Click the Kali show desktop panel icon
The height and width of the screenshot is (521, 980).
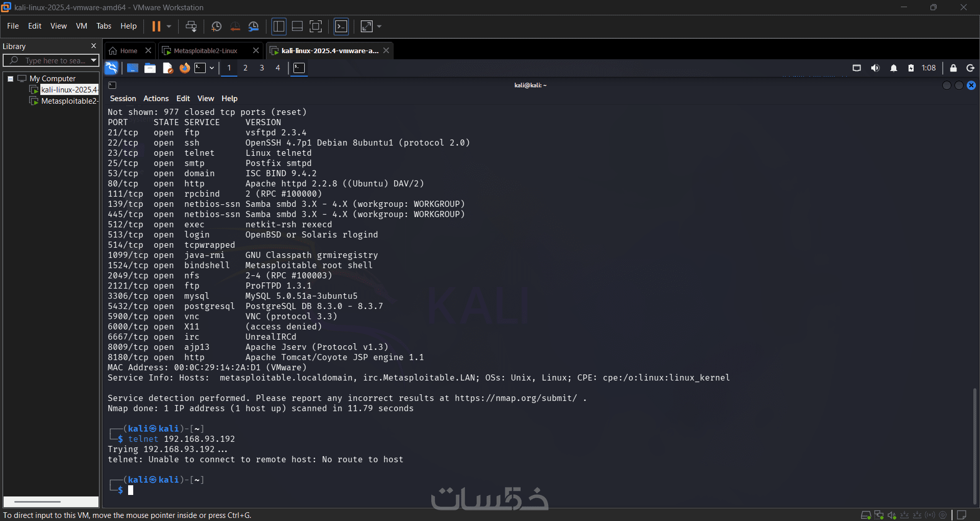coord(133,68)
